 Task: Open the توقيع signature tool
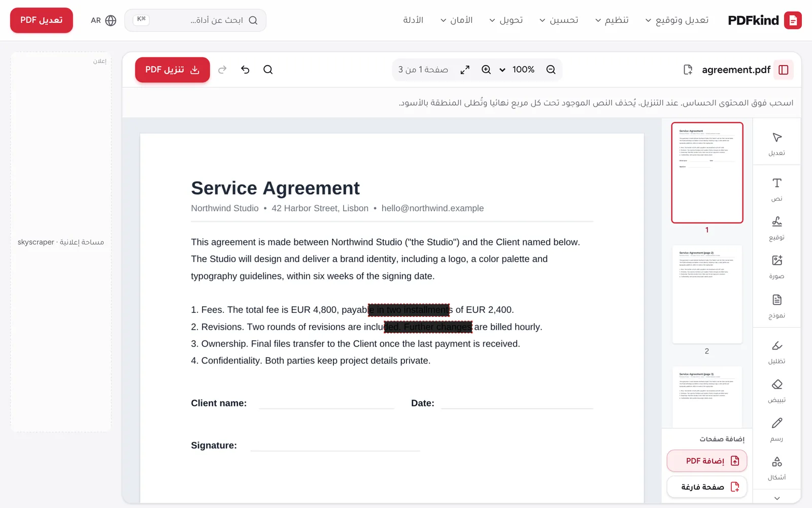(x=777, y=228)
